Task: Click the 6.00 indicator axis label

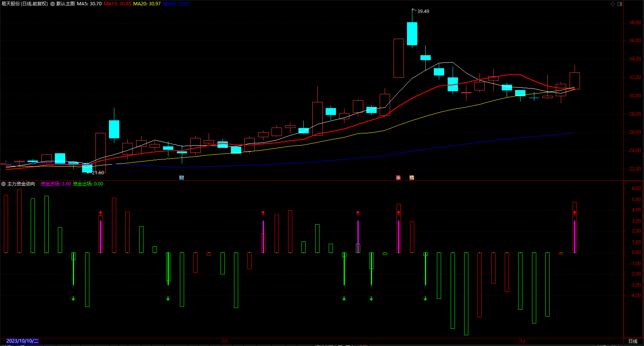Action: (636, 189)
